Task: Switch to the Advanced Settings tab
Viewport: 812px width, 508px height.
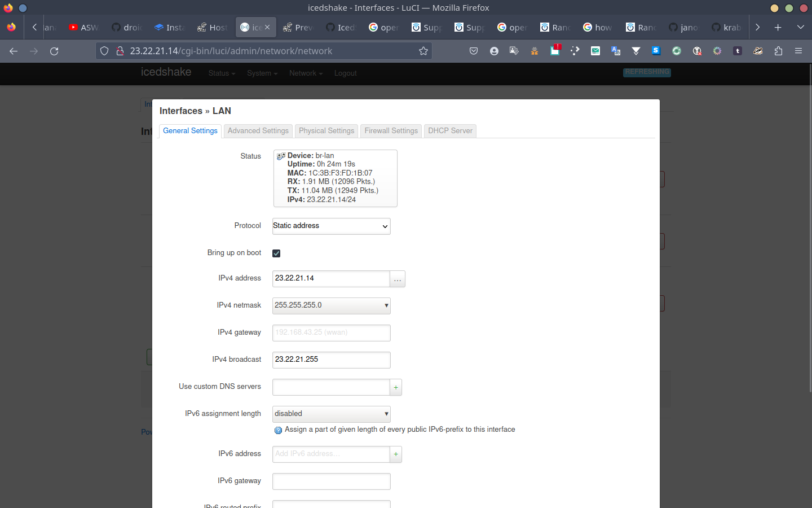Action: pyautogui.click(x=258, y=131)
